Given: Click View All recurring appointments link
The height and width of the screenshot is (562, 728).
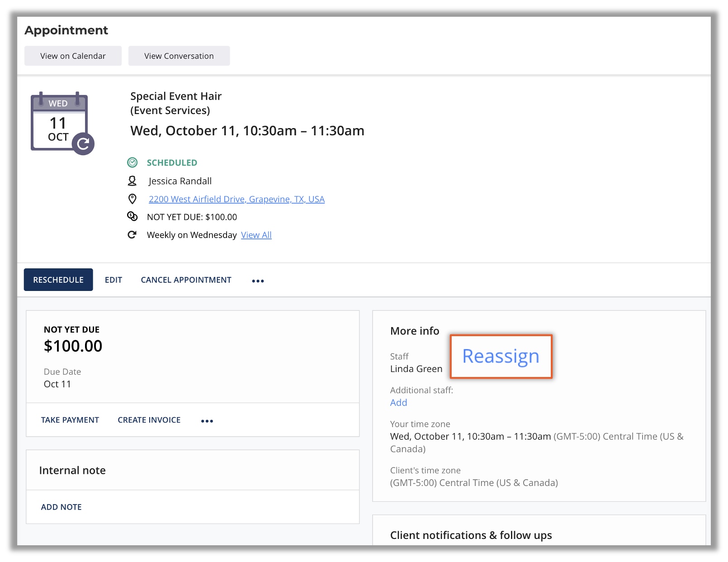Looking at the screenshot, I should [256, 235].
